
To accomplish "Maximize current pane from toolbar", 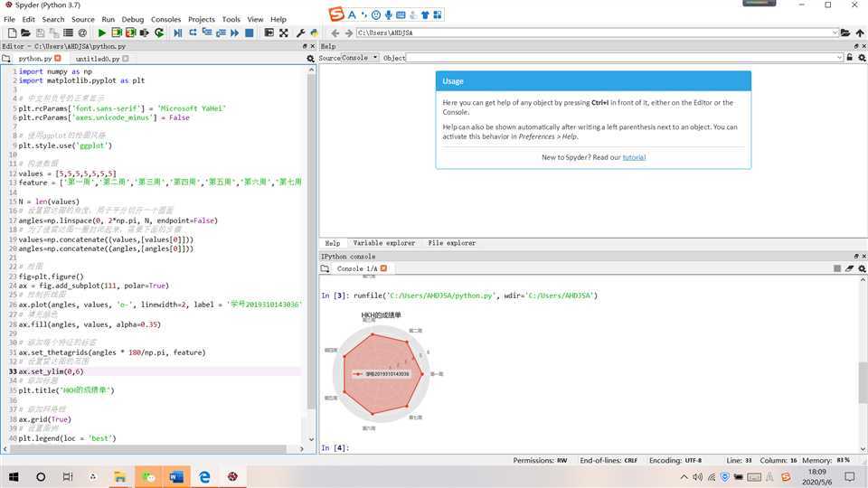I will 269,33.
